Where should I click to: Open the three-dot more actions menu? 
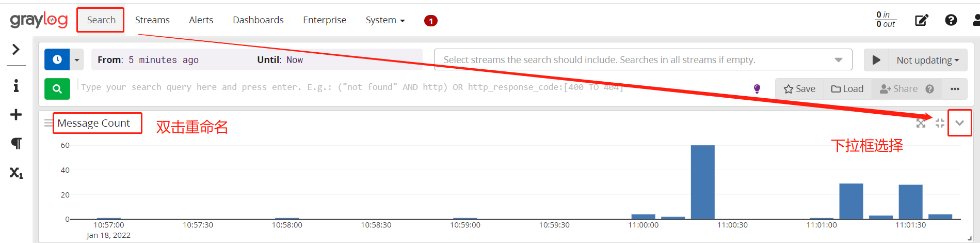coord(955,89)
